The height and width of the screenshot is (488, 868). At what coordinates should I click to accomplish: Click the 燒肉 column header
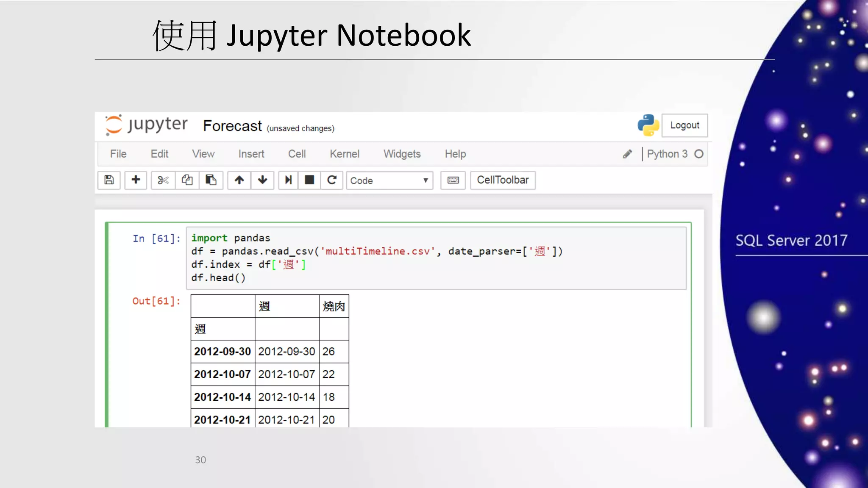click(334, 306)
